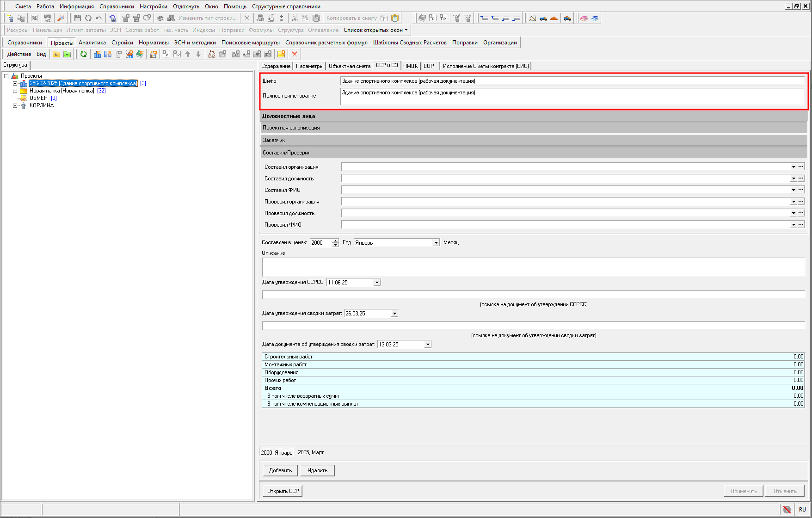The width and height of the screenshot is (812, 518).
Task: Click into the Шифр input field
Action: (x=572, y=81)
